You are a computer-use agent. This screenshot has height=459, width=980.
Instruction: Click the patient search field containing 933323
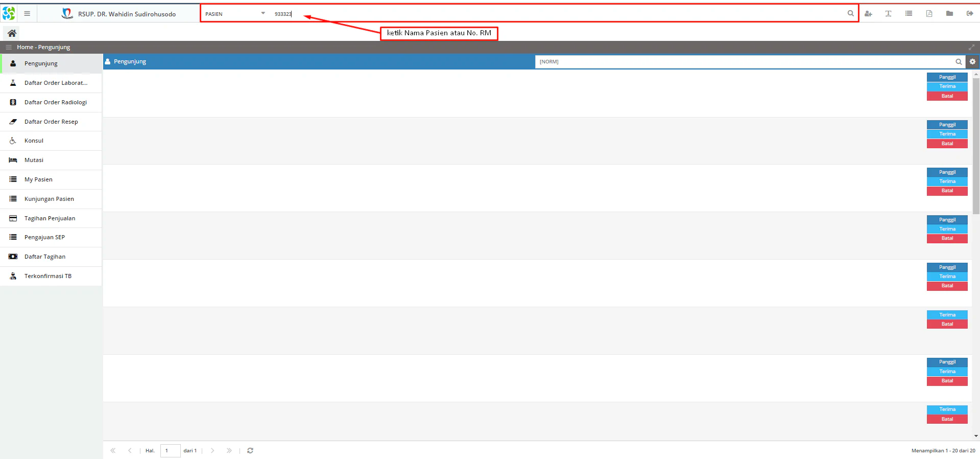tap(557, 14)
